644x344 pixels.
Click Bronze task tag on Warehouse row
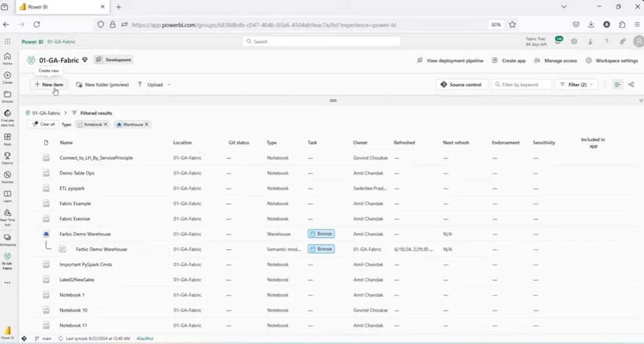[321, 234]
